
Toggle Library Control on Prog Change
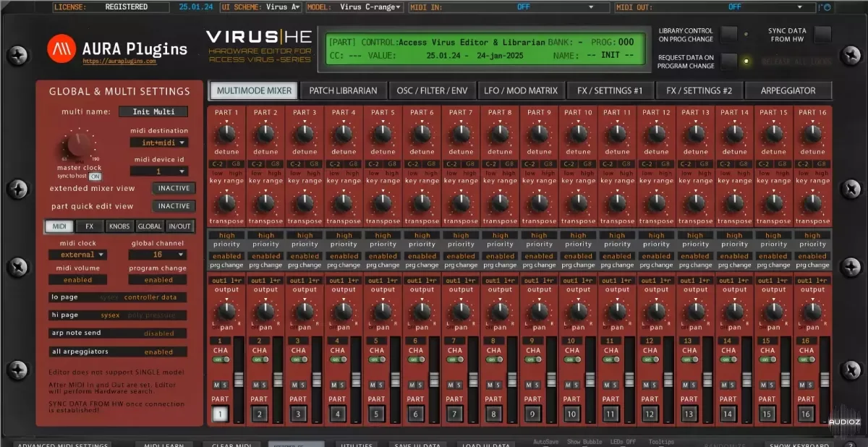[729, 34]
